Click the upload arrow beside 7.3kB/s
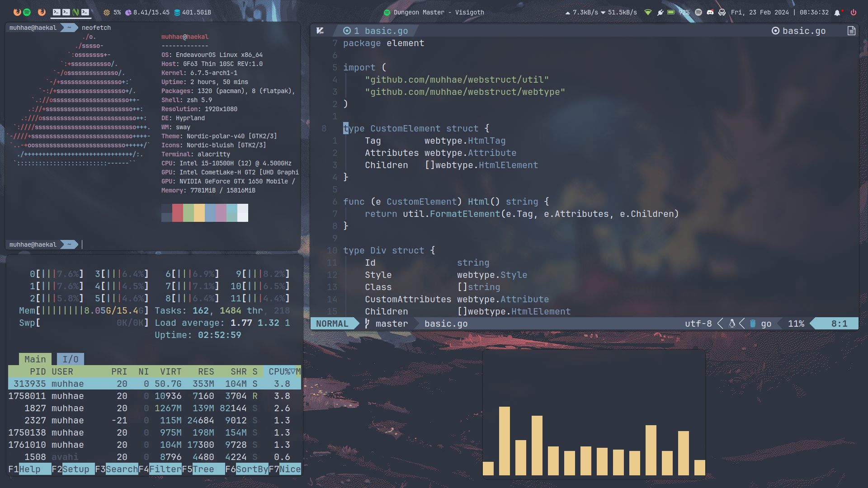This screenshot has width=868, height=488. [x=568, y=13]
